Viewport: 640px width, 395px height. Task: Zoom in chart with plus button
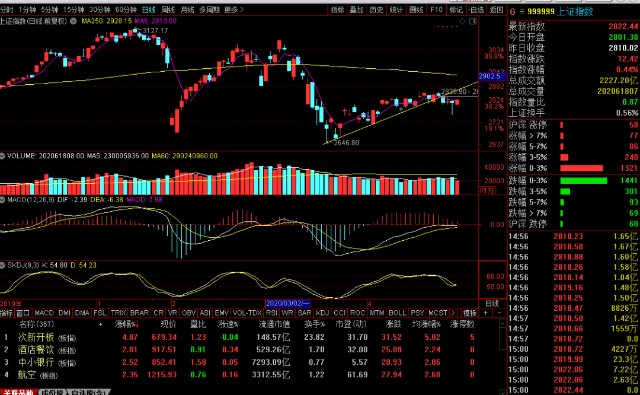click(x=486, y=313)
